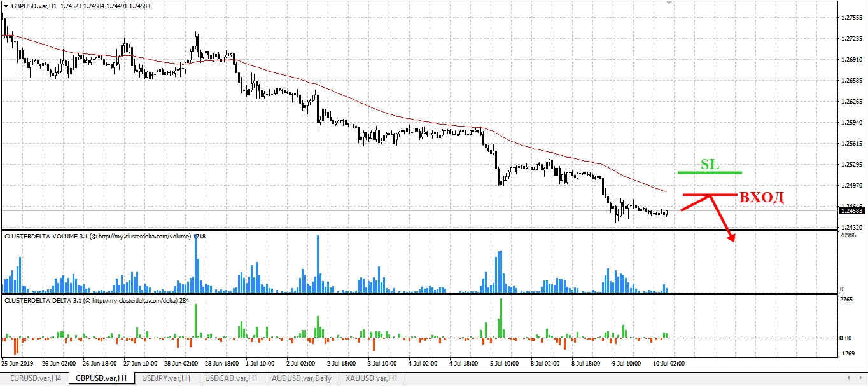Click the 25 Jun 2019 time label
Viewport: 868px width, 386px height.
click(17, 364)
